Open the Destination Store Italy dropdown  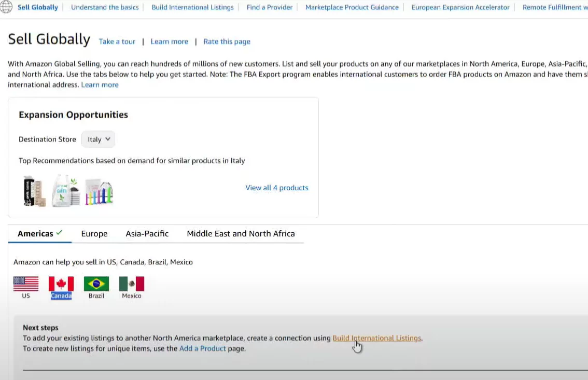coord(98,139)
